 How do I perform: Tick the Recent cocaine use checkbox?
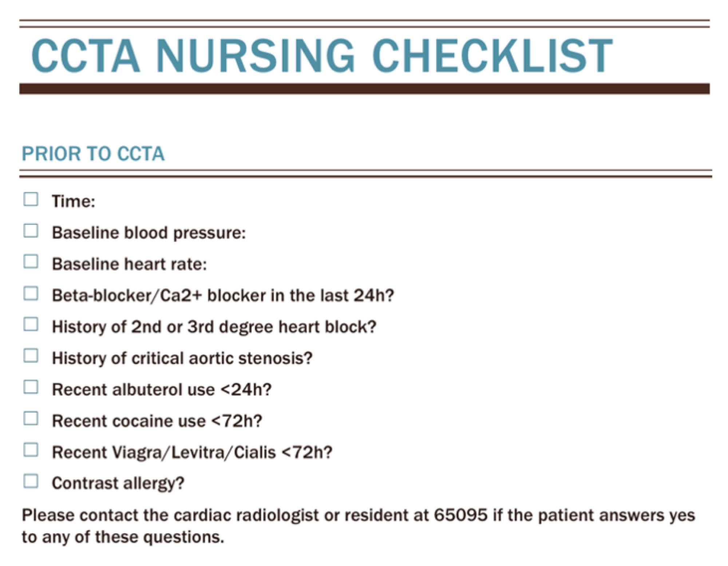click(x=31, y=418)
